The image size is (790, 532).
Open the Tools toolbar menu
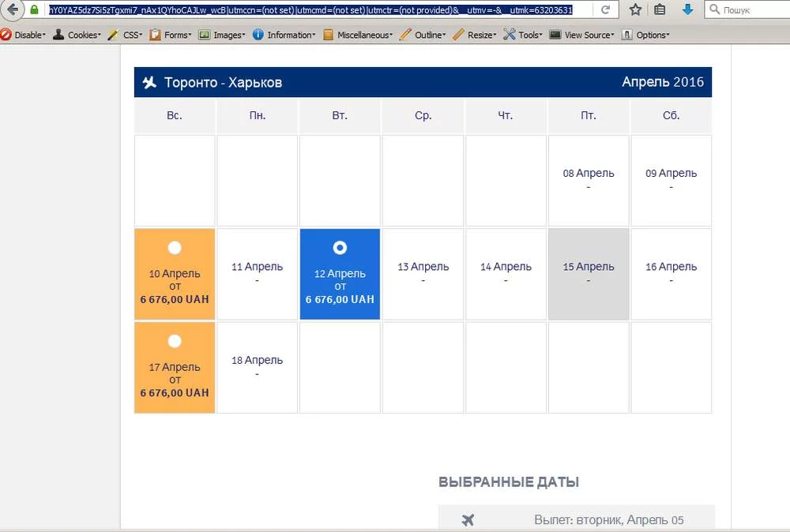[x=524, y=35]
